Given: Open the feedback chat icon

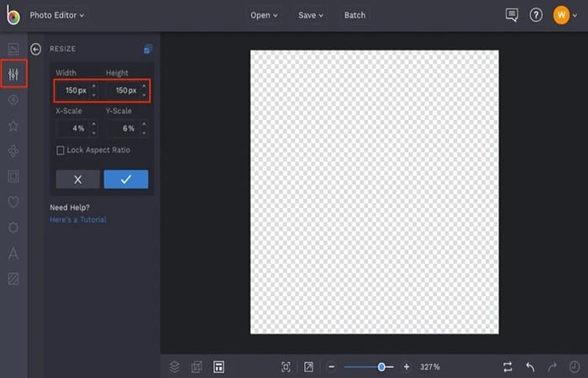Looking at the screenshot, I should (x=512, y=15).
